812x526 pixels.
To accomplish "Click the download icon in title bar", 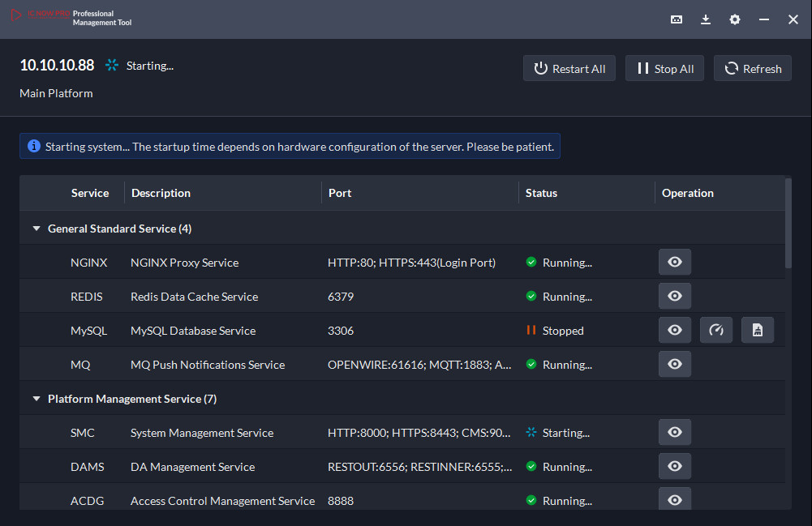I will 706,19.
